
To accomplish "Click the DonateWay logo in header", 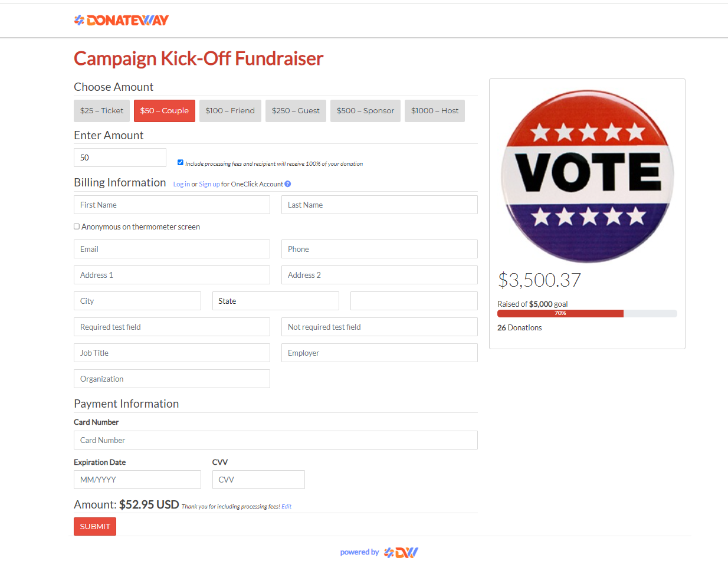I will 122,20.
